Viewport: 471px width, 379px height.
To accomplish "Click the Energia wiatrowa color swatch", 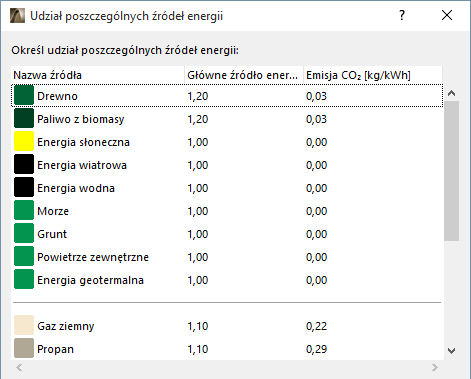I will pos(24,164).
